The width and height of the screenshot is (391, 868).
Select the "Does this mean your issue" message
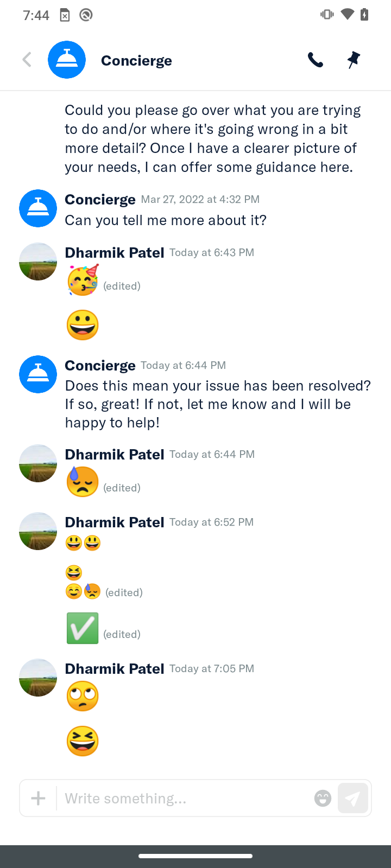click(x=218, y=404)
